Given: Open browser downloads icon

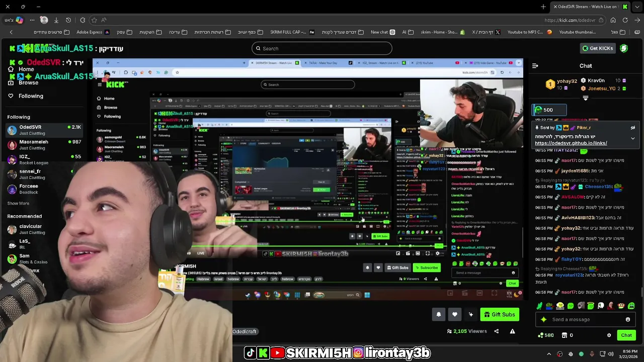Looking at the screenshot, I should pyautogui.click(x=56, y=20).
